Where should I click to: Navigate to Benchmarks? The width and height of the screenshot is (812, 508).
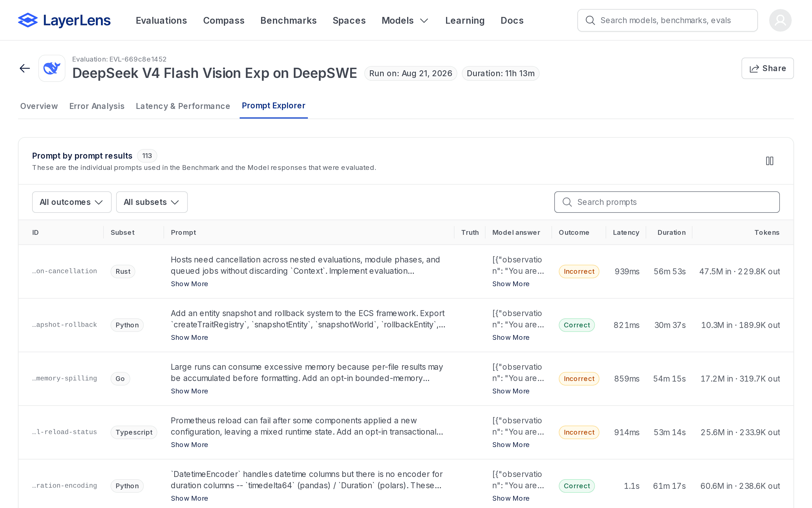[x=288, y=21]
